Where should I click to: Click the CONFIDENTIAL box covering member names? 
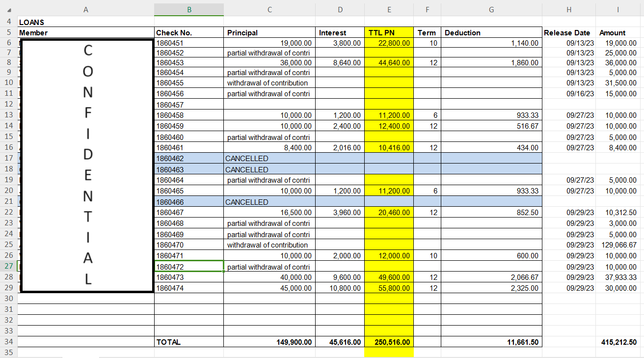(x=87, y=165)
